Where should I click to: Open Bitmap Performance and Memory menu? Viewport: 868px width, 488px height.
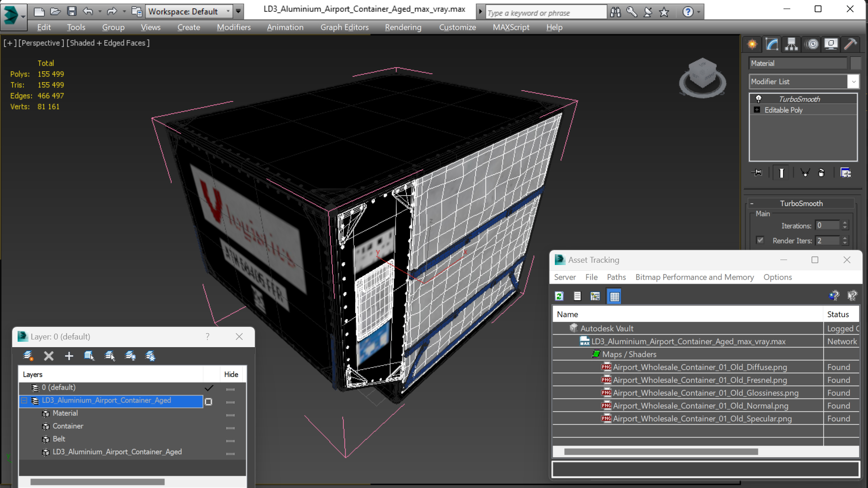pyautogui.click(x=694, y=277)
